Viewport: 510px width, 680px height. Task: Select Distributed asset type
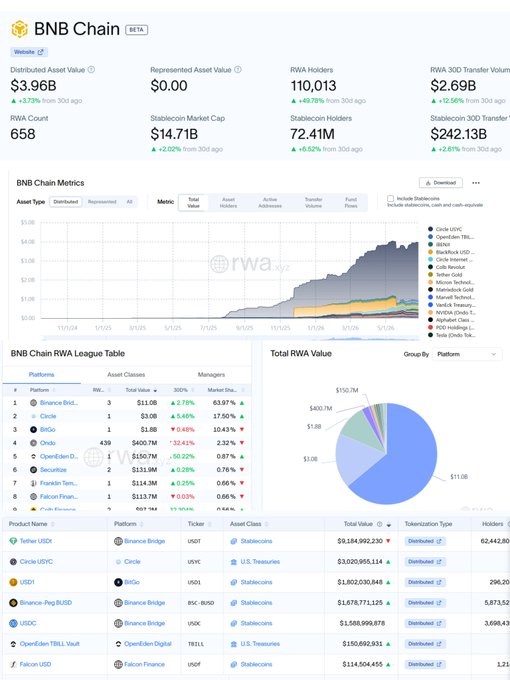(x=66, y=202)
